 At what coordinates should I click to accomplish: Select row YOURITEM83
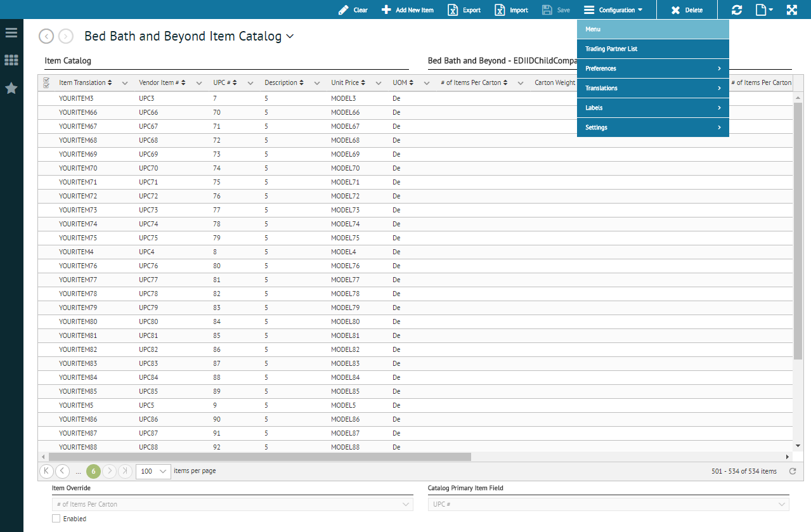[x=415, y=363]
